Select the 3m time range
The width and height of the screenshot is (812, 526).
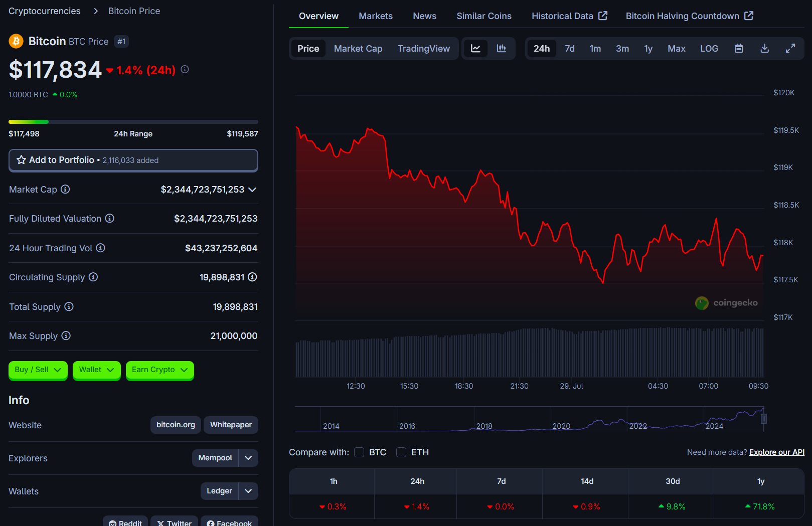click(622, 49)
